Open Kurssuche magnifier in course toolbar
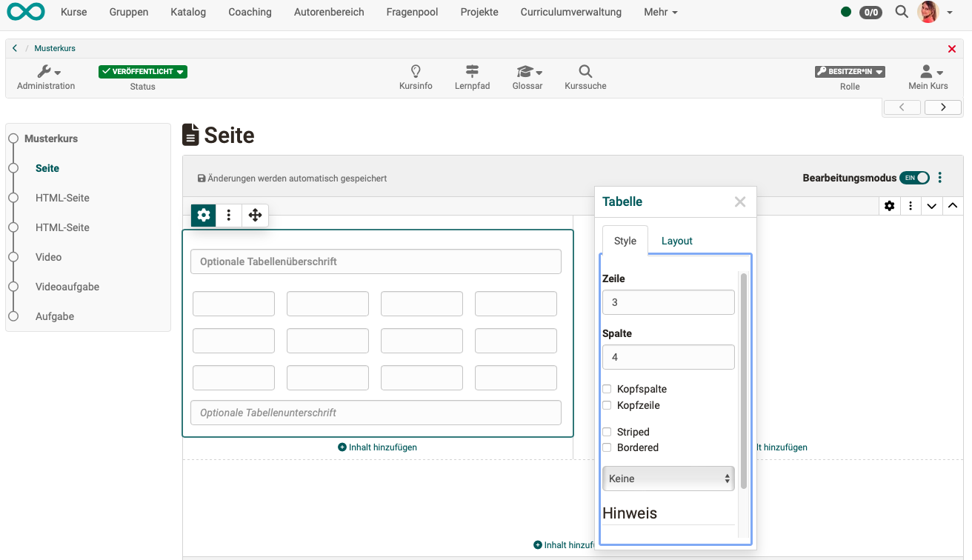Screen dimensions: 972x560 585,72
